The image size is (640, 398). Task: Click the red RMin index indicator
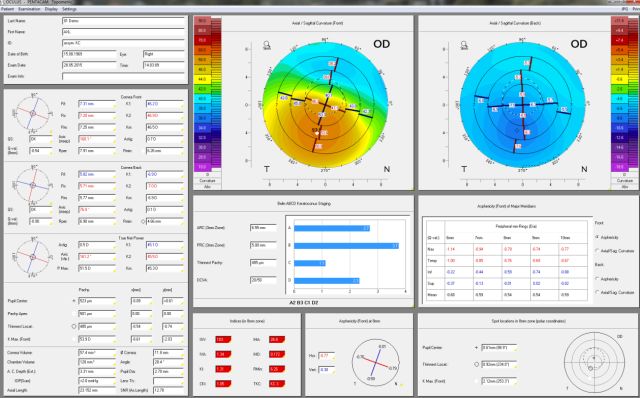coord(277,369)
